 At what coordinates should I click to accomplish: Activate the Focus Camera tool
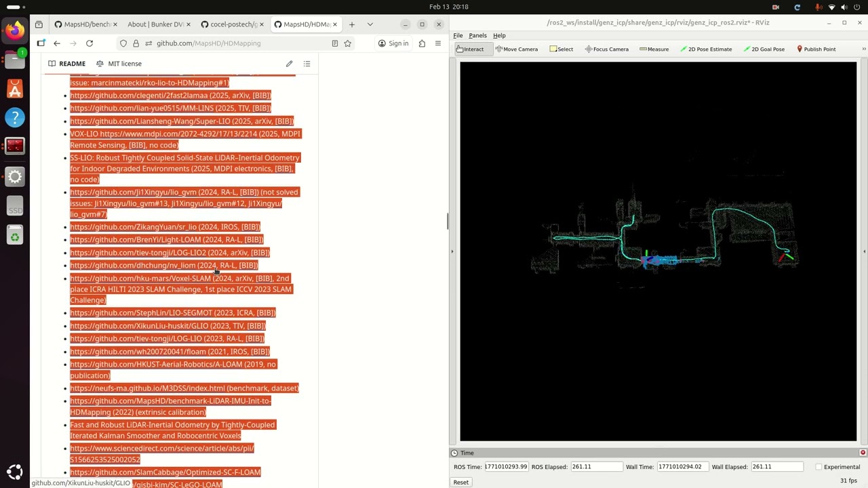[x=606, y=49]
